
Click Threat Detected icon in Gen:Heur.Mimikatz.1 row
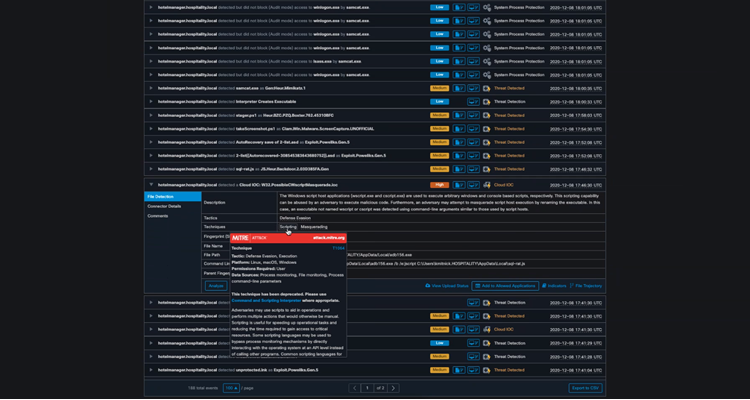486,88
